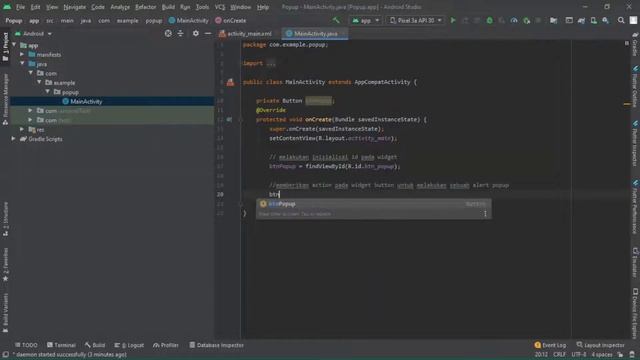This screenshot has height=360, width=640.
Task: Open the Refactor menu
Action: (145, 7)
